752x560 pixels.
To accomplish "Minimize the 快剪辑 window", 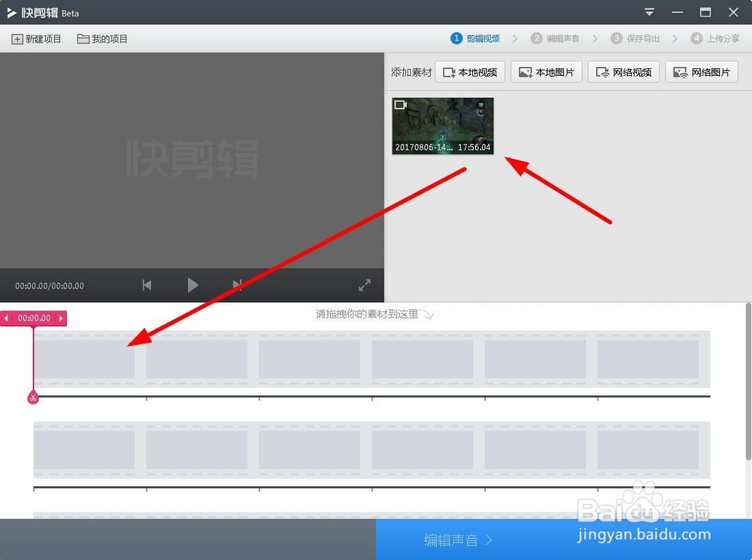I will [678, 13].
